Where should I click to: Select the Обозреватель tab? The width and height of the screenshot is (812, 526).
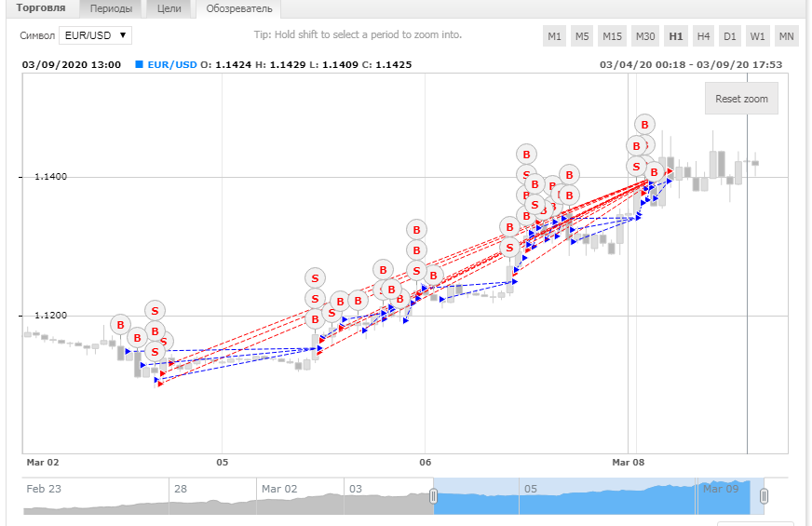pyautogui.click(x=238, y=8)
